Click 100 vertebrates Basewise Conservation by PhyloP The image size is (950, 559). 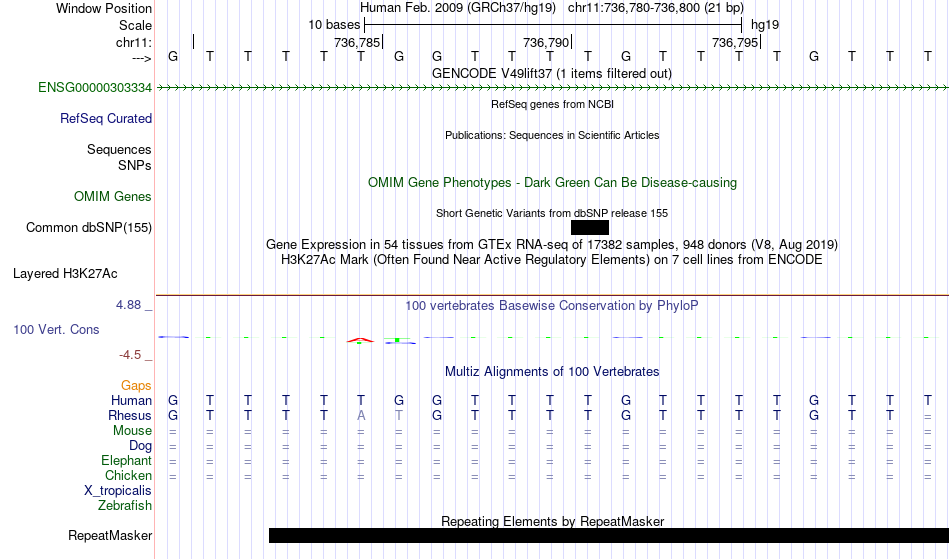[552, 306]
